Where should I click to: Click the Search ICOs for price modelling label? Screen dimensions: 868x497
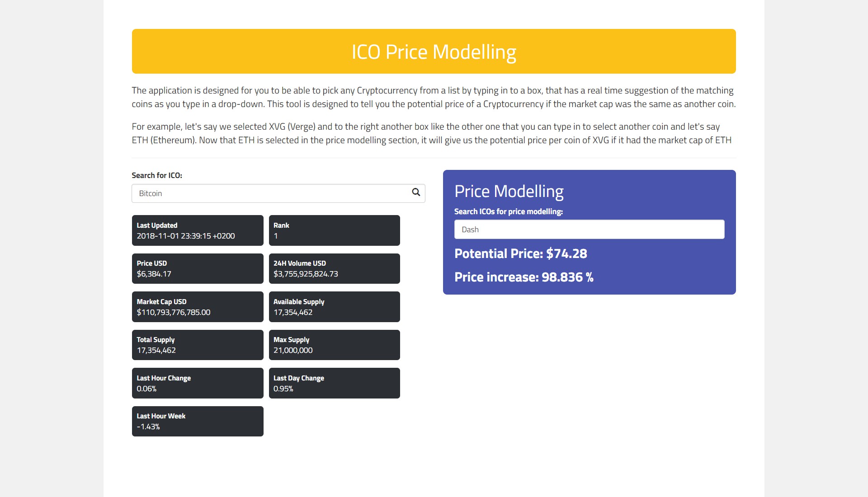508,211
